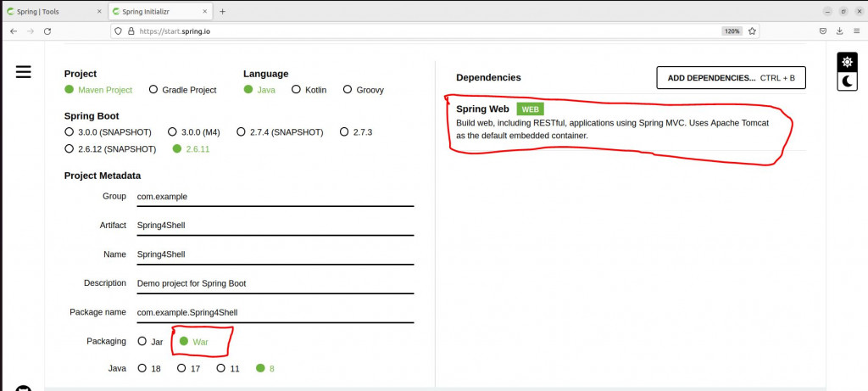Select Java version 18
868x391 pixels.
[149, 368]
